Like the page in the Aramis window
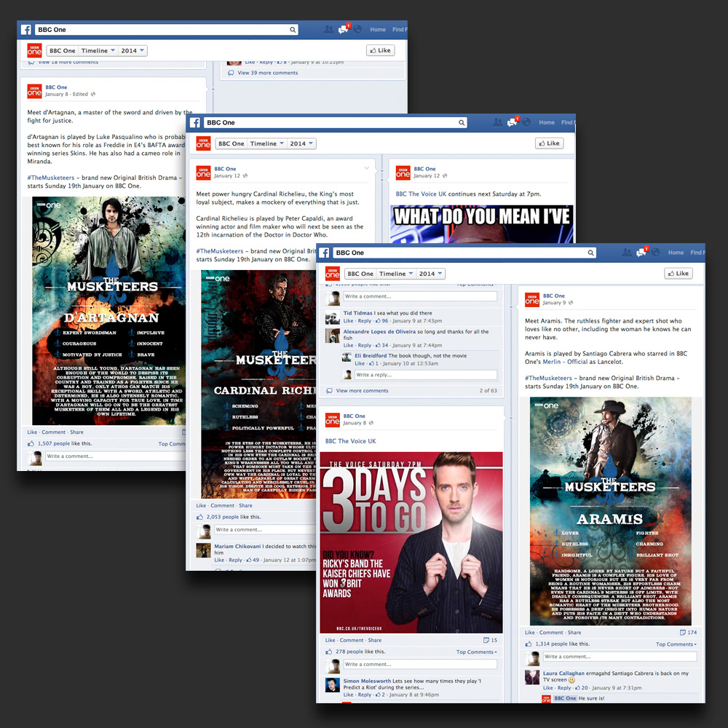 pyautogui.click(x=678, y=273)
